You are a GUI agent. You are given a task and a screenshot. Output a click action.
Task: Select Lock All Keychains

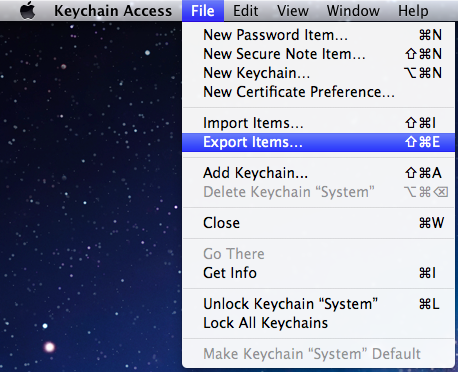(318, 323)
